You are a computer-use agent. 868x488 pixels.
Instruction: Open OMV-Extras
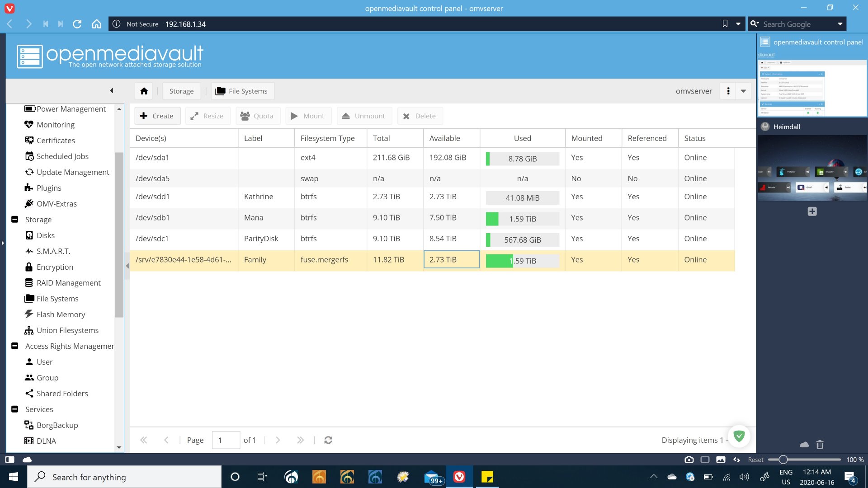click(x=51, y=204)
